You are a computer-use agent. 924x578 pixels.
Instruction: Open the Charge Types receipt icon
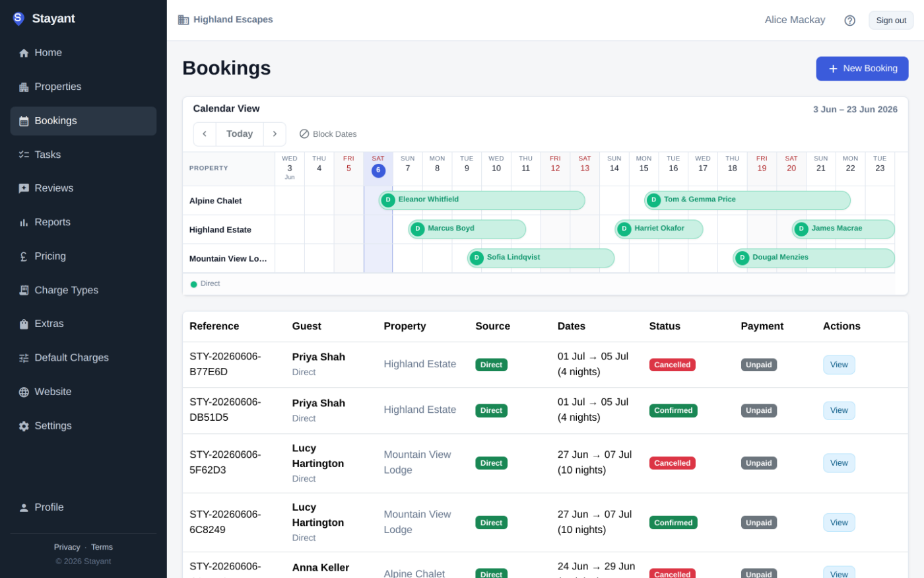[x=24, y=290]
